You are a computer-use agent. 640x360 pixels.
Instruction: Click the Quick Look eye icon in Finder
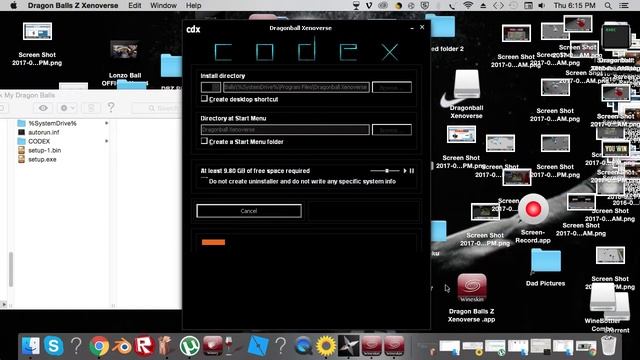pyautogui.click(x=43, y=108)
